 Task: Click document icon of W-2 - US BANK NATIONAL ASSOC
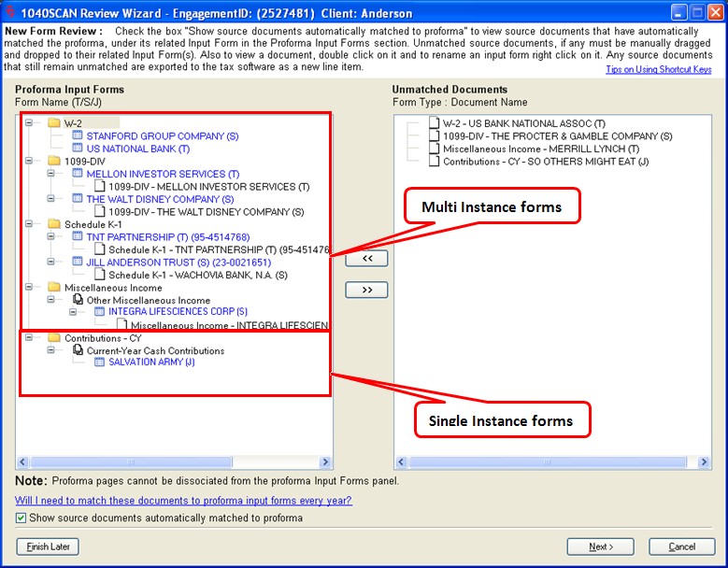tap(435, 123)
